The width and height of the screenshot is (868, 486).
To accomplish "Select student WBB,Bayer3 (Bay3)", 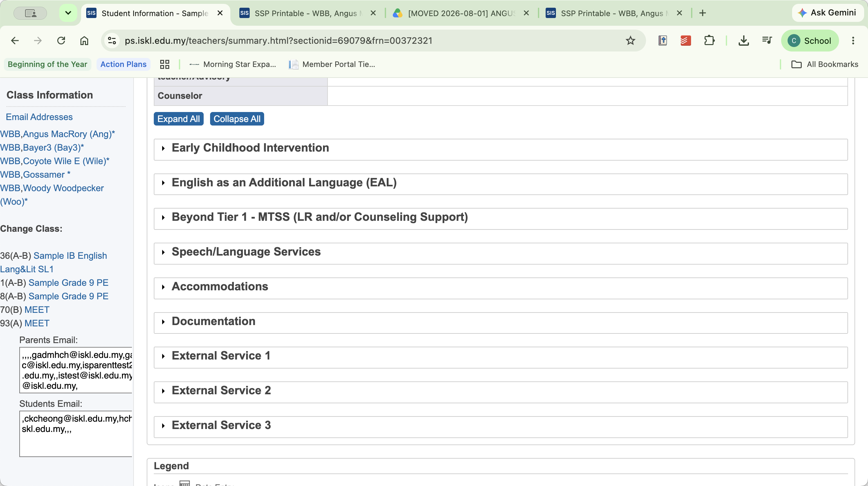I will [x=42, y=148].
